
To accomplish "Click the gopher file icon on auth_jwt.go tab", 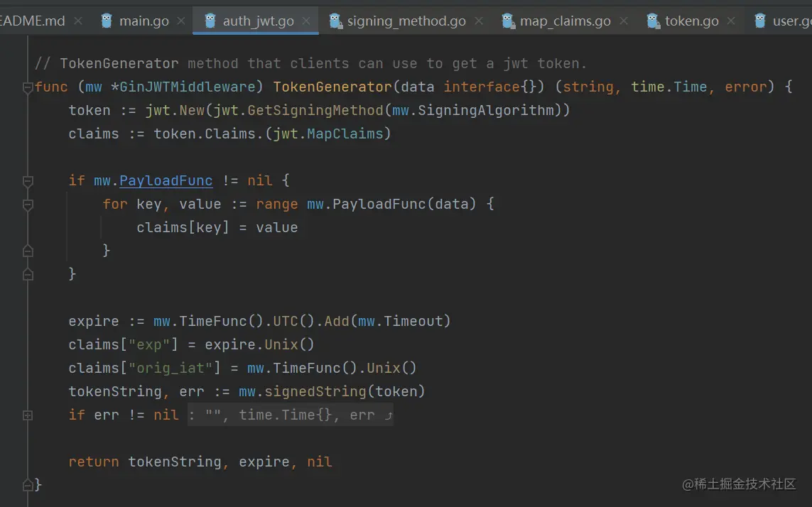I will coord(210,21).
